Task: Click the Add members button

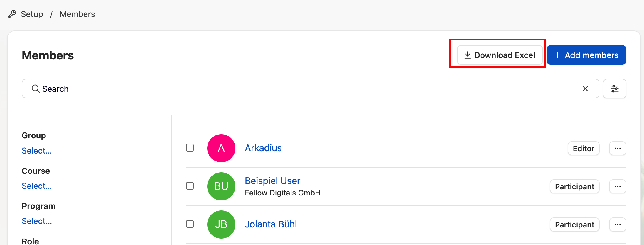Action: (x=586, y=55)
